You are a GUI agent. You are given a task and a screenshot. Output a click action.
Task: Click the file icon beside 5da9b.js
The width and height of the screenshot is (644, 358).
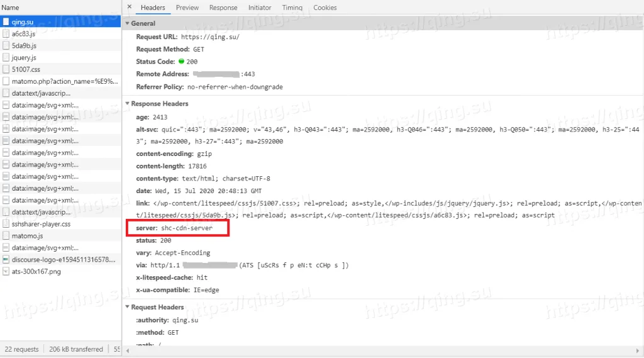6,45
